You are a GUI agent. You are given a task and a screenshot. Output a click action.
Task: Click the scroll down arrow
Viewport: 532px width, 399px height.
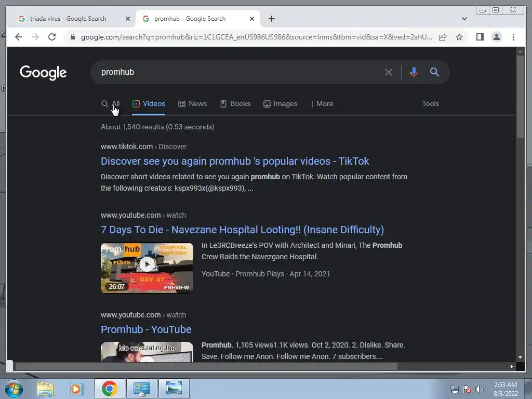[x=520, y=357]
